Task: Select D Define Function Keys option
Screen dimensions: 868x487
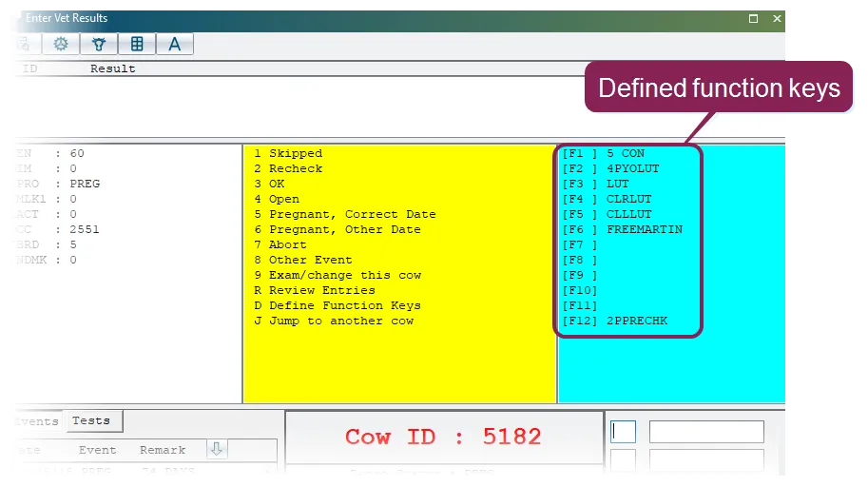Action: (x=338, y=306)
